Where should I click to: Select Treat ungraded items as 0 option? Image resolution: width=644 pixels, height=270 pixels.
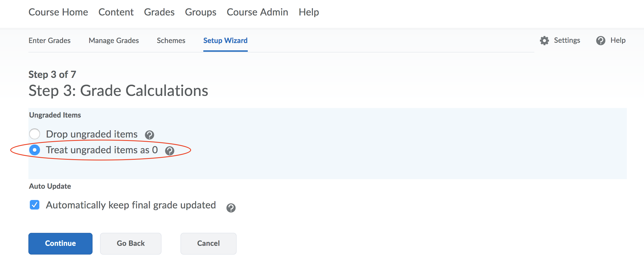(x=35, y=150)
